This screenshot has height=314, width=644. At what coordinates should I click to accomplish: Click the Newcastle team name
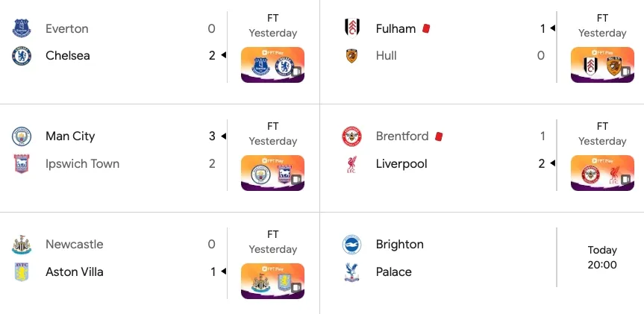(x=75, y=244)
